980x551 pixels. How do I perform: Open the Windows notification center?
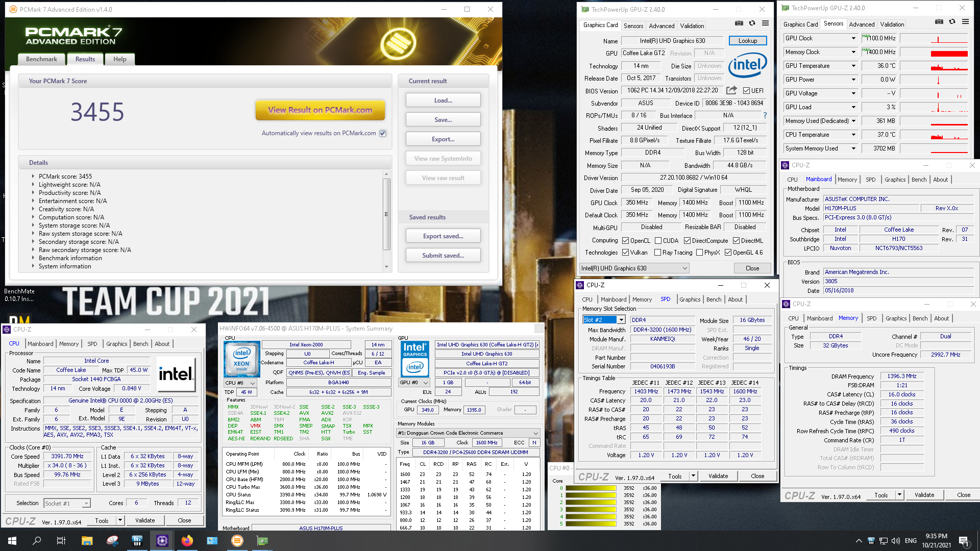tap(964, 541)
